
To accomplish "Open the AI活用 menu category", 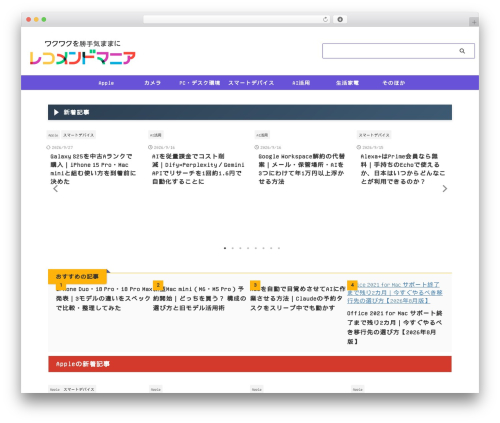I will (301, 83).
